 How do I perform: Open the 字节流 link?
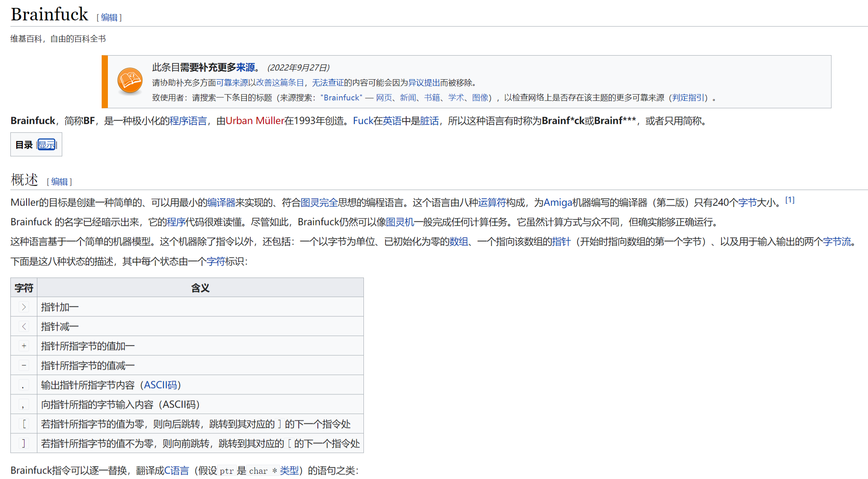tap(837, 241)
